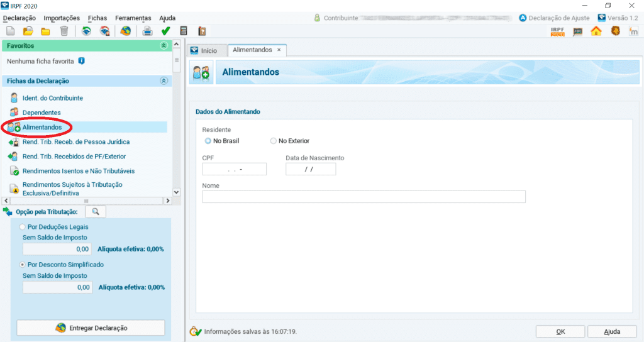Collapse the Favoritos panel
This screenshot has height=342, width=644.
coord(164,46)
